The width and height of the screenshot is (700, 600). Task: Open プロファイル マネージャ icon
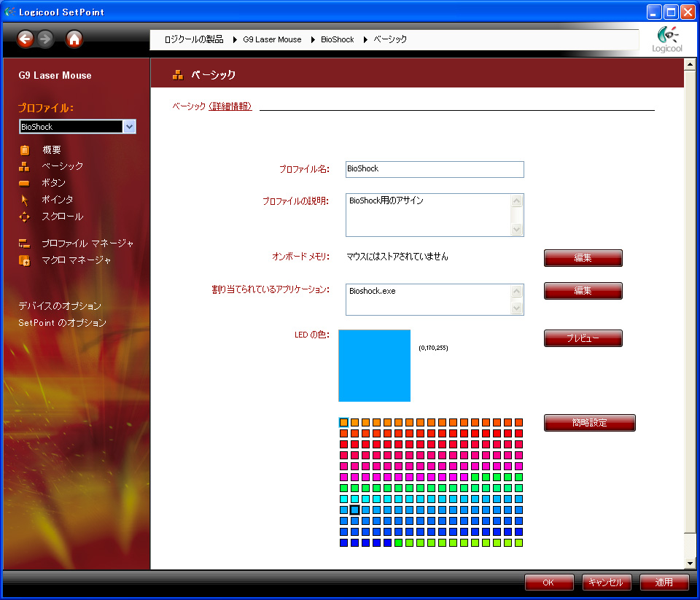coord(25,243)
